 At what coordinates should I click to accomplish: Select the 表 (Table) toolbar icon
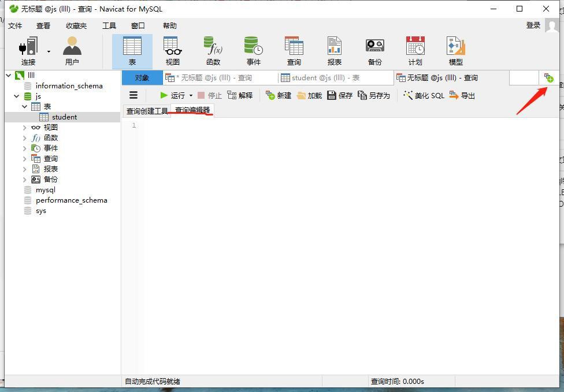click(x=132, y=51)
